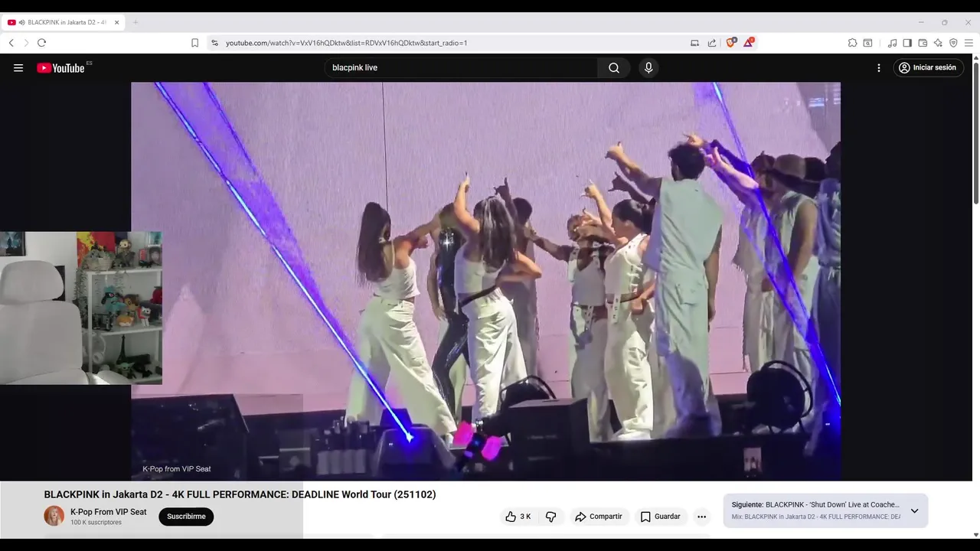The height and width of the screenshot is (551, 980).
Task: Click Iniciar sesión sign-in button
Action: [x=928, y=67]
